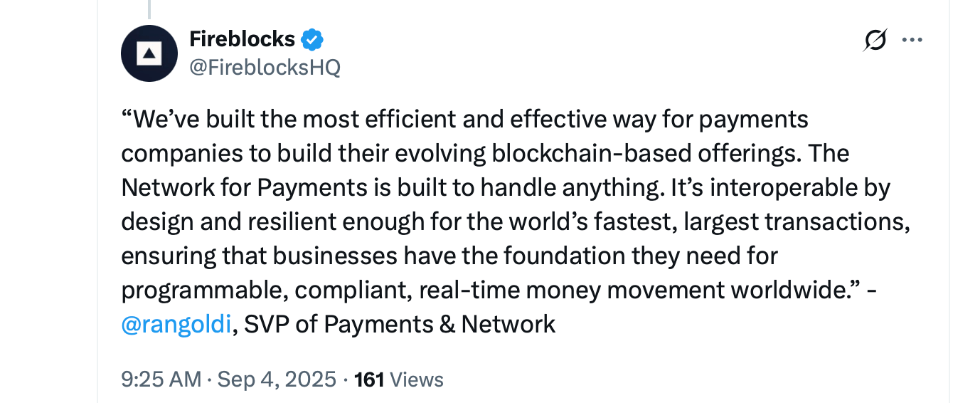Click the Sep 4, 2025 date

[277, 380]
